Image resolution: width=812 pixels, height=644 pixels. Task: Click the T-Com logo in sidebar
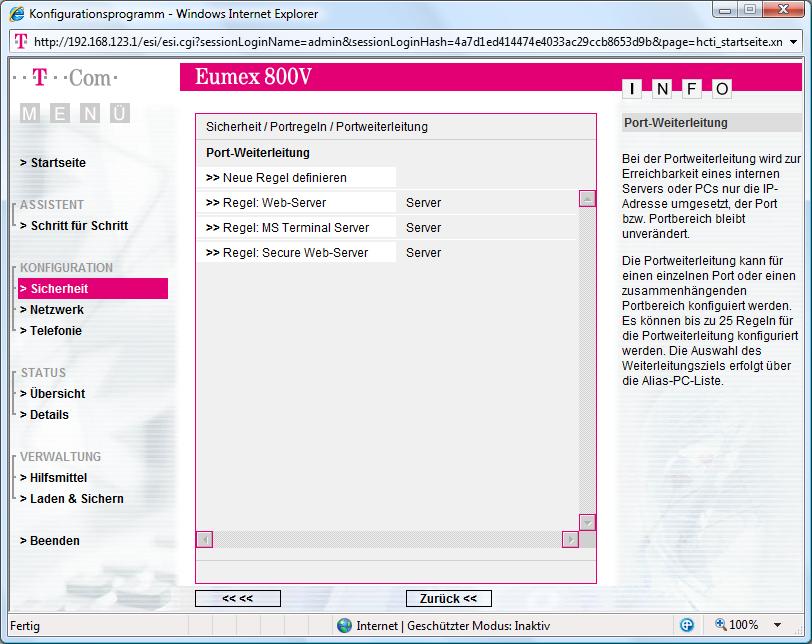66,78
